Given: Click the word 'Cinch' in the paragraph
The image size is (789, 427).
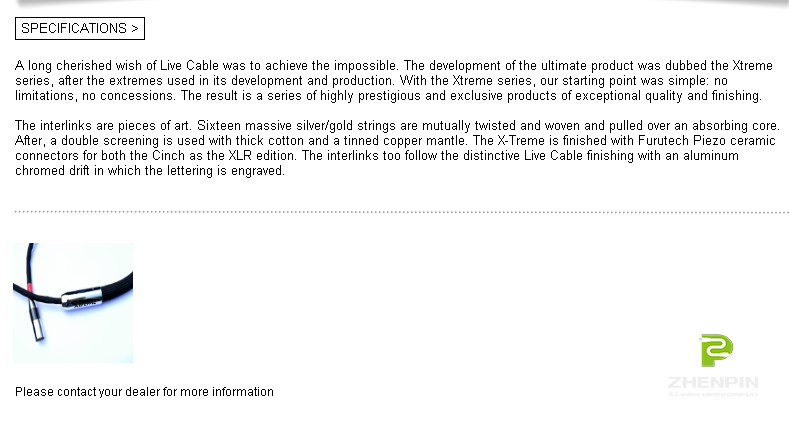Looking at the screenshot, I should pyautogui.click(x=169, y=155).
